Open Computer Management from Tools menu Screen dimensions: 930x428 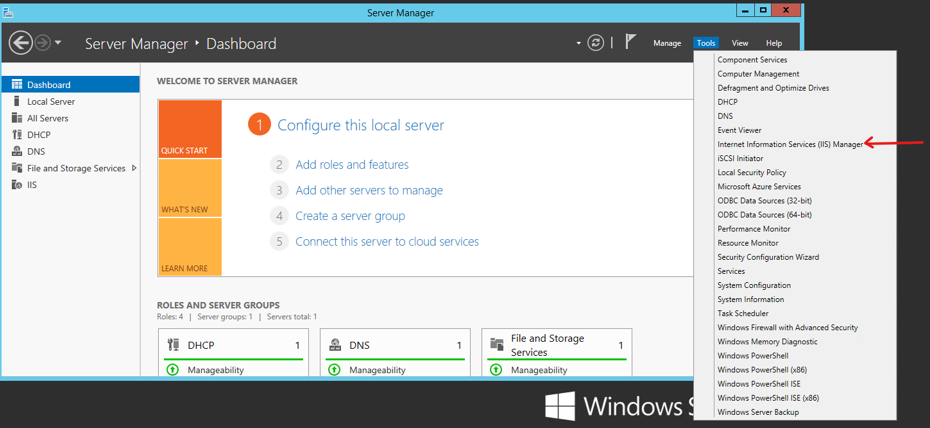758,74
